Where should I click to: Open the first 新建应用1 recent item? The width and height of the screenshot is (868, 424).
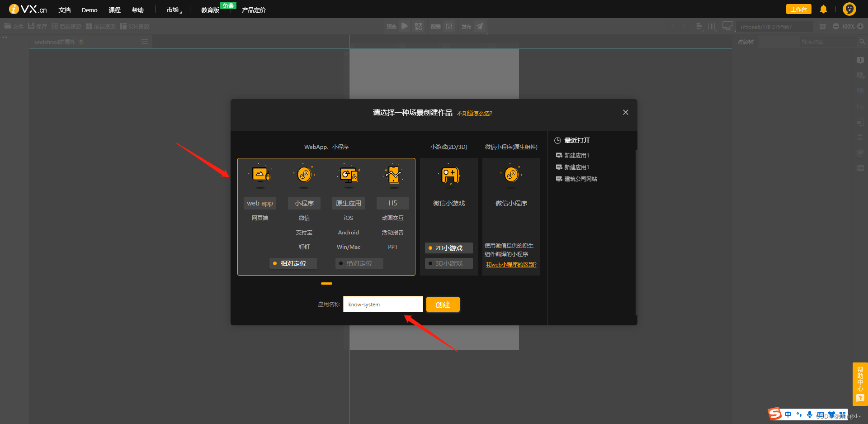pos(573,155)
